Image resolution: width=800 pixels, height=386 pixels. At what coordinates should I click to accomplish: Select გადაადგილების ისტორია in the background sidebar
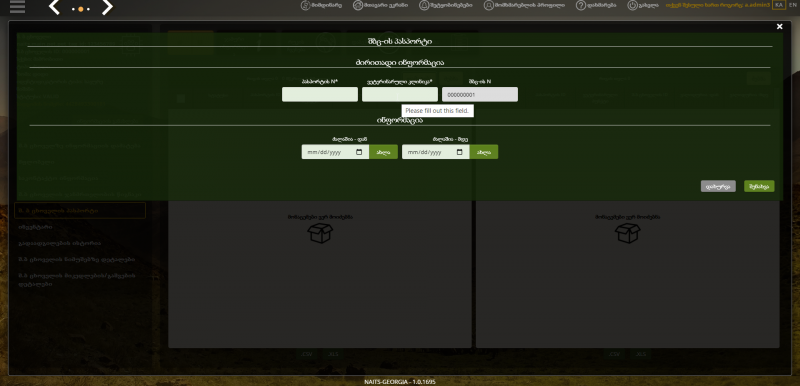[x=59, y=243]
